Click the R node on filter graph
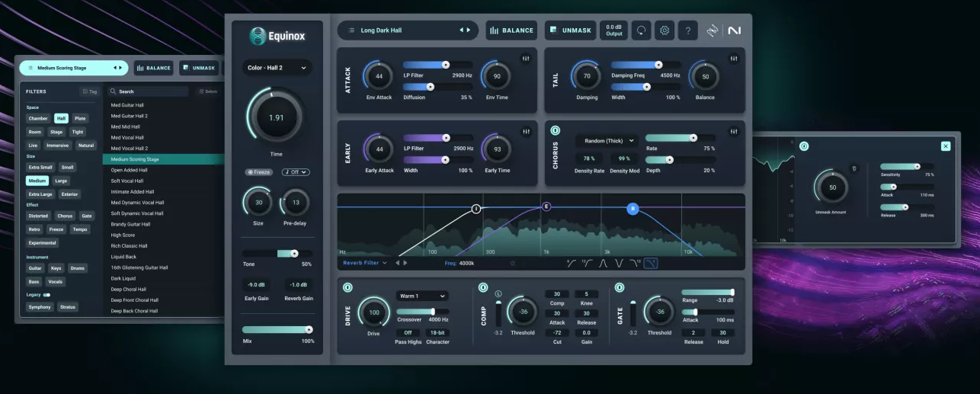Screen dimensions: 980x394 (x=633, y=209)
